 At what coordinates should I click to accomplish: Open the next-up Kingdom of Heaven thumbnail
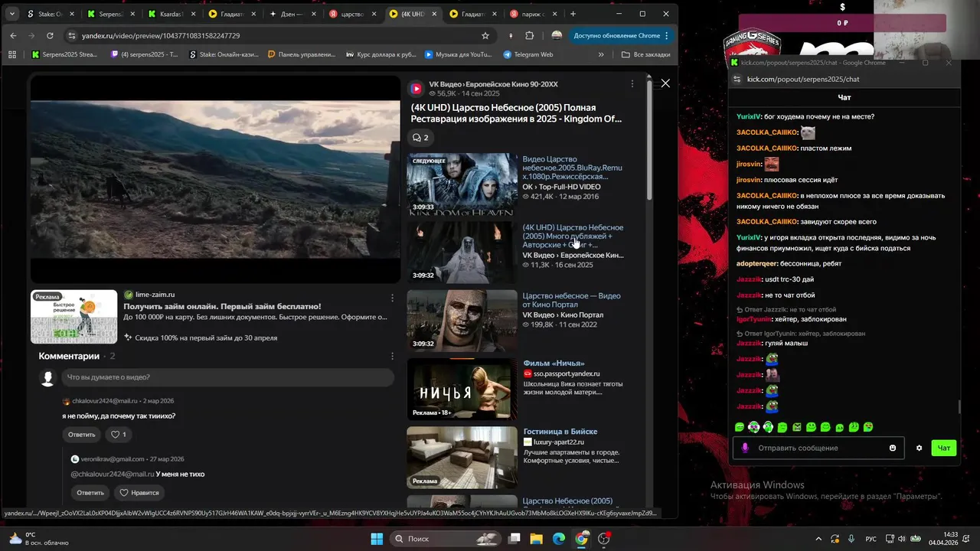click(462, 184)
